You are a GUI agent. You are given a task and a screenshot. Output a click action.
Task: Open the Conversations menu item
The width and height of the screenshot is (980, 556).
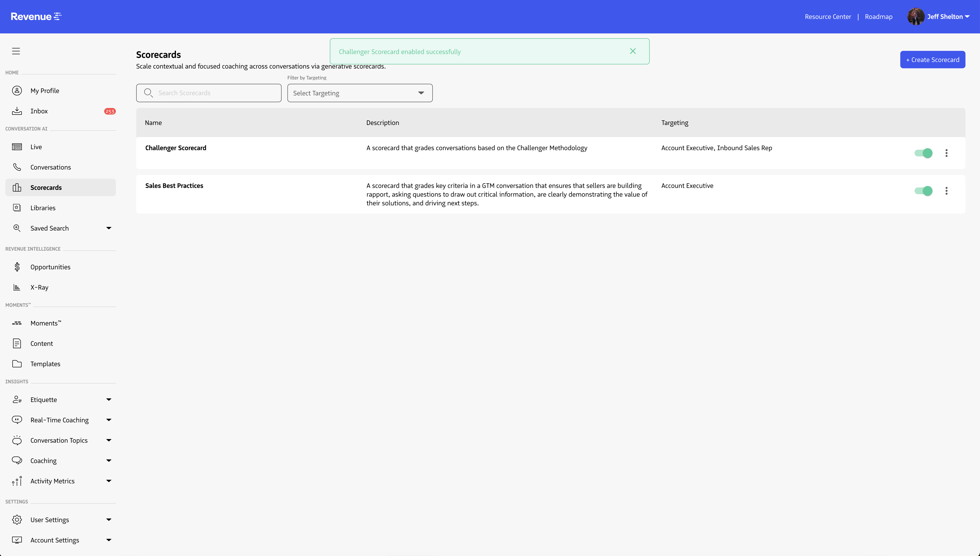60,167
